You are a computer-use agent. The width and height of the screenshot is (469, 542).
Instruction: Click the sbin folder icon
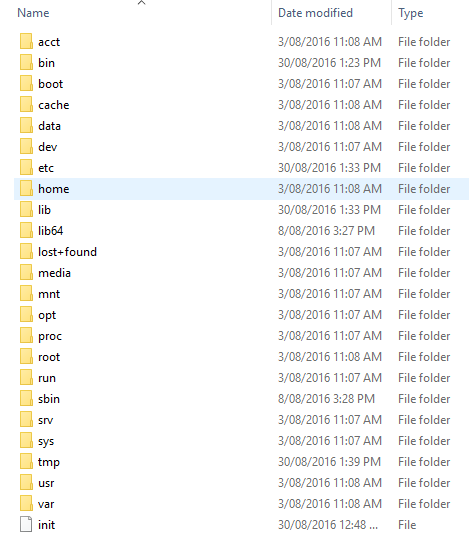[x=26, y=399]
